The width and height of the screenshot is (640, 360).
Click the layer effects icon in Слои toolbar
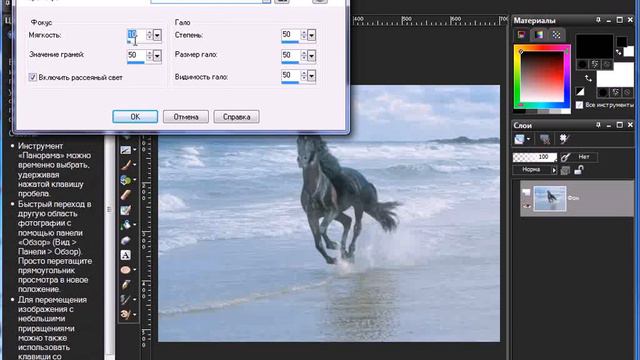564,139
